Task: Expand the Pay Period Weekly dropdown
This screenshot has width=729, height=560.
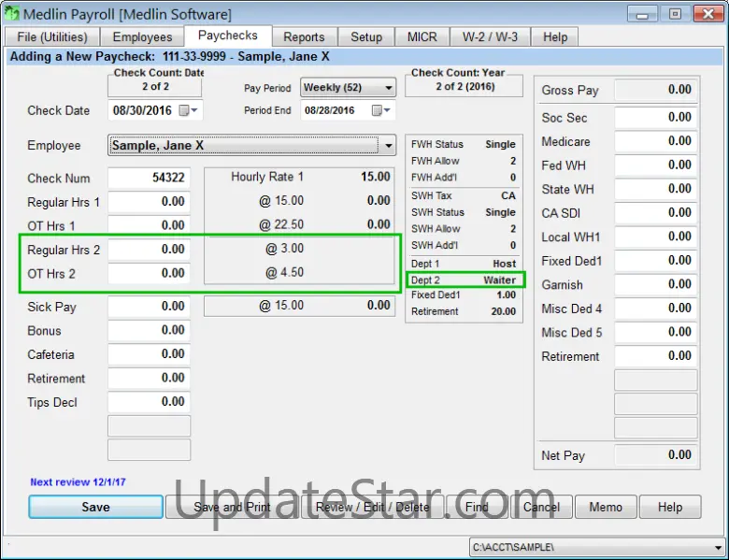Action: click(388, 88)
